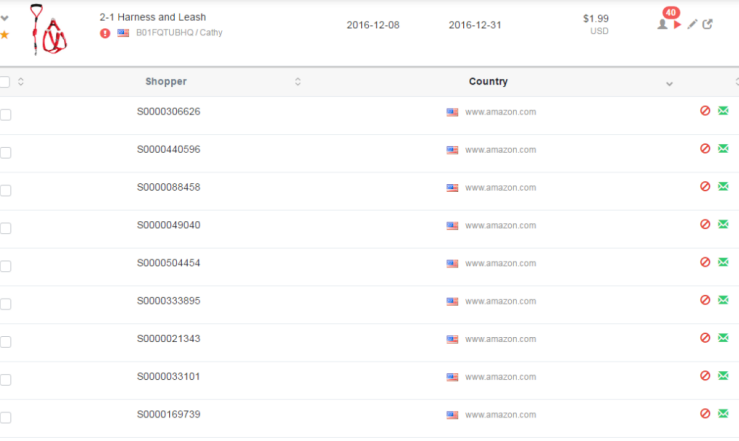Open the www.amazon.com link for S0000333895
This screenshot has width=739, height=441.
click(501, 301)
